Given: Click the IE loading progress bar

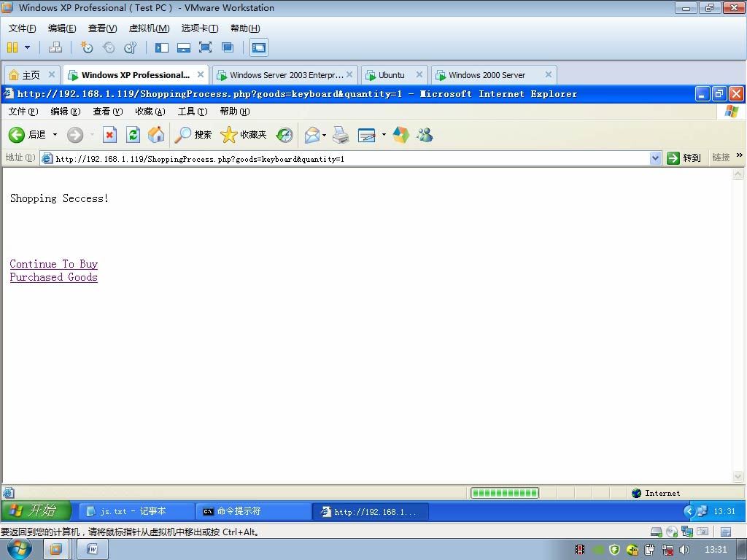Looking at the screenshot, I should pos(505,493).
